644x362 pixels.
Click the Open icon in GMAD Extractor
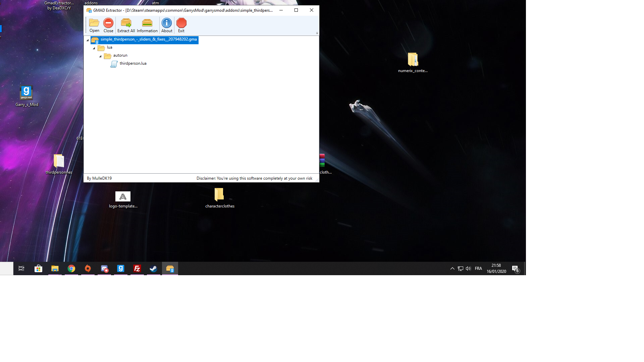(94, 25)
